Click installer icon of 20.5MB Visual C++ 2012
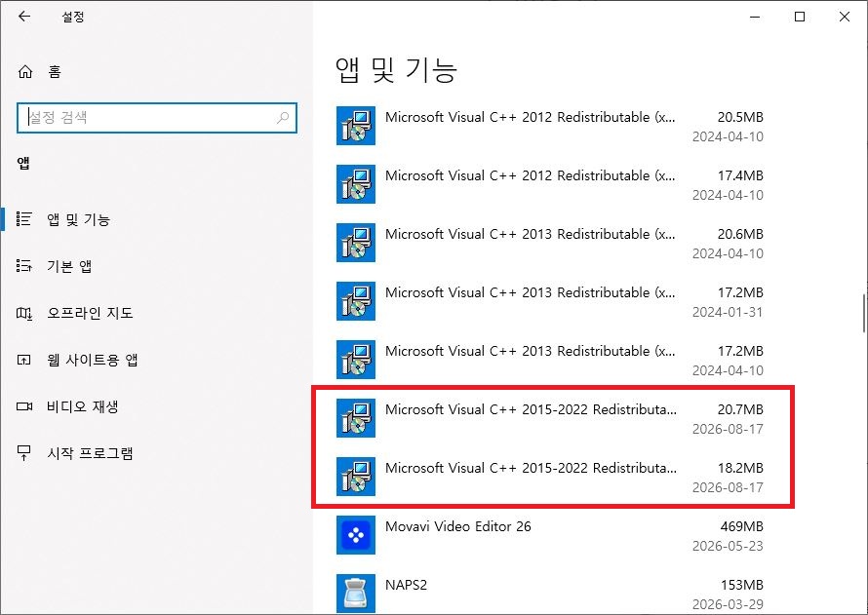868x615 pixels. click(356, 126)
